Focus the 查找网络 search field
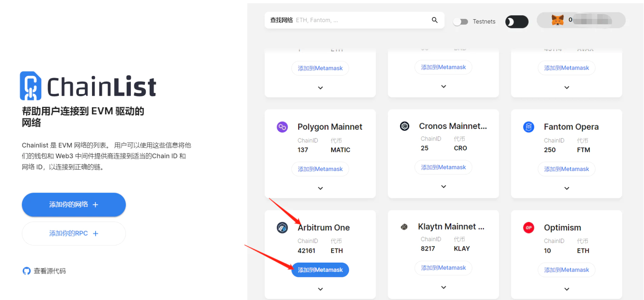Image resolution: width=644 pixels, height=300 pixels. point(355,20)
